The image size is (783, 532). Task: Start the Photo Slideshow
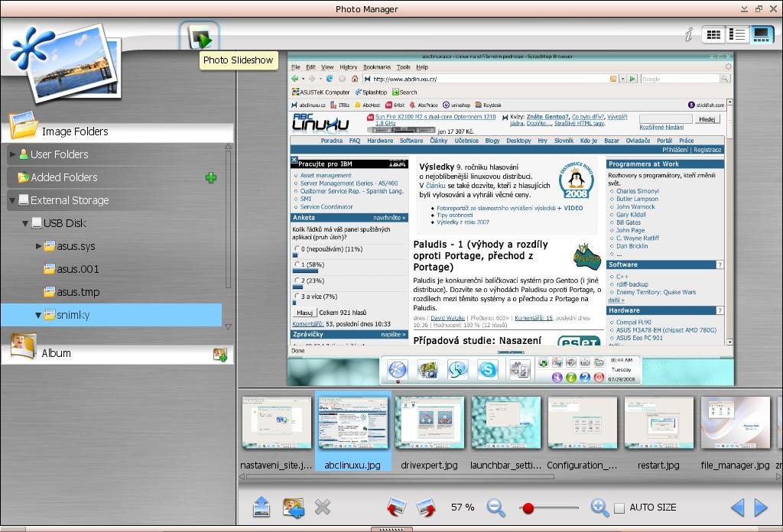point(200,37)
